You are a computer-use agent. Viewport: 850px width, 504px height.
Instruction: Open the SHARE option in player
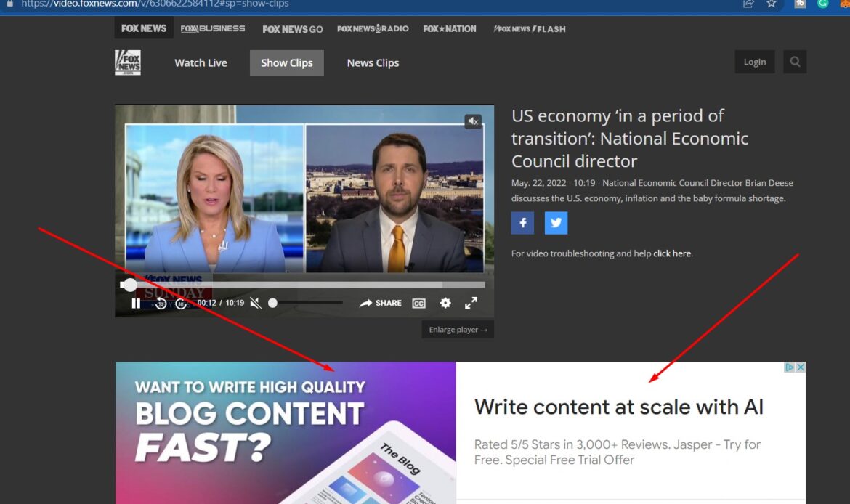pyautogui.click(x=381, y=303)
